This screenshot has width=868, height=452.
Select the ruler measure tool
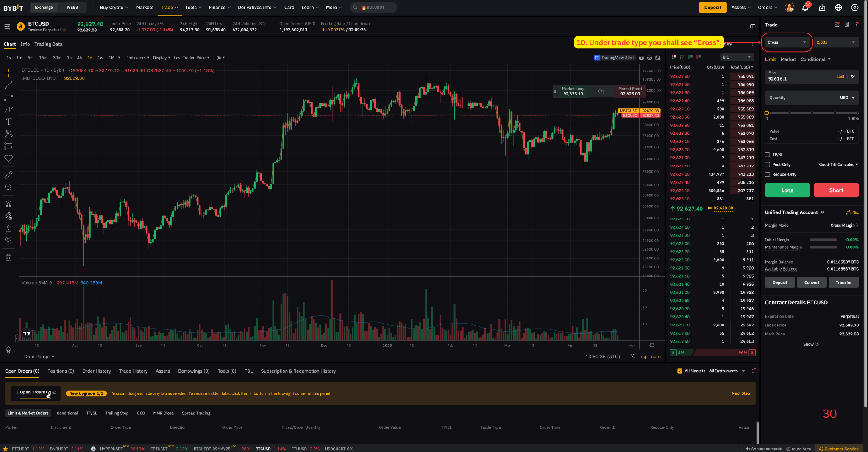tap(8, 175)
